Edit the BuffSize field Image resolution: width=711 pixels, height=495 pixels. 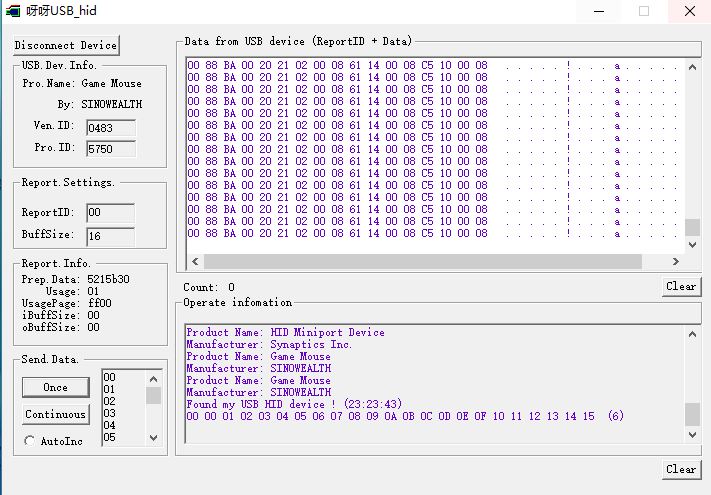[111, 236]
